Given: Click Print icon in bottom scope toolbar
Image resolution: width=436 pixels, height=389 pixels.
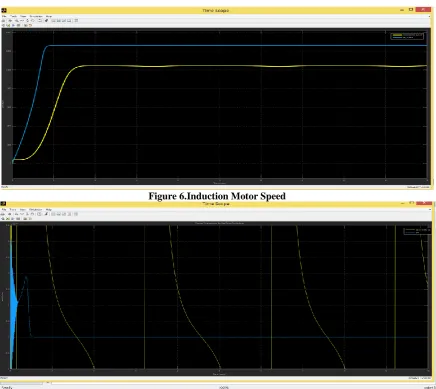Looking at the screenshot, I should (x=3, y=214).
